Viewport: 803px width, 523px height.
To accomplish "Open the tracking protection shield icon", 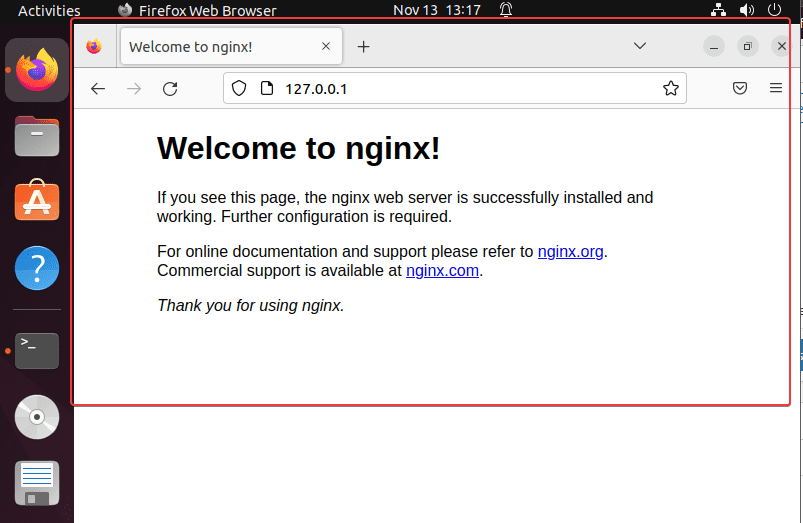I will pyautogui.click(x=239, y=89).
